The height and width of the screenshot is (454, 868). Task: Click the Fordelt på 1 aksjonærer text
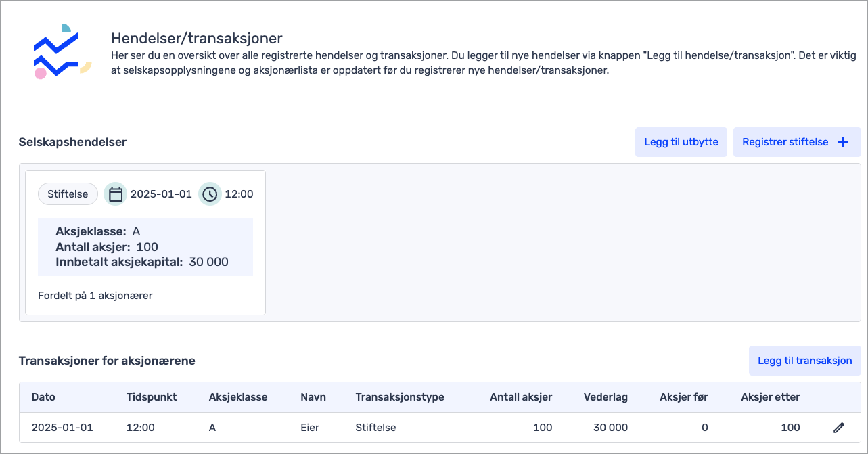pos(95,296)
